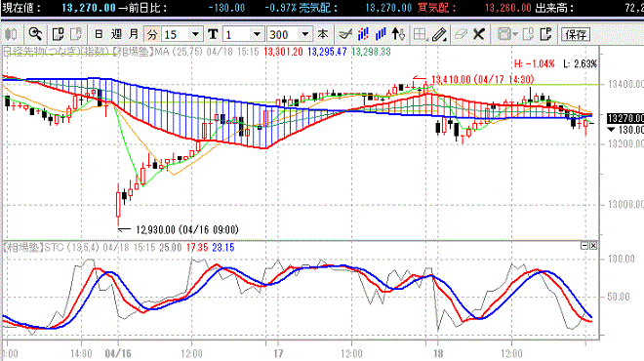Click the green MA value 13,298.33
This screenshot has height=361, width=644.
pos(372,52)
